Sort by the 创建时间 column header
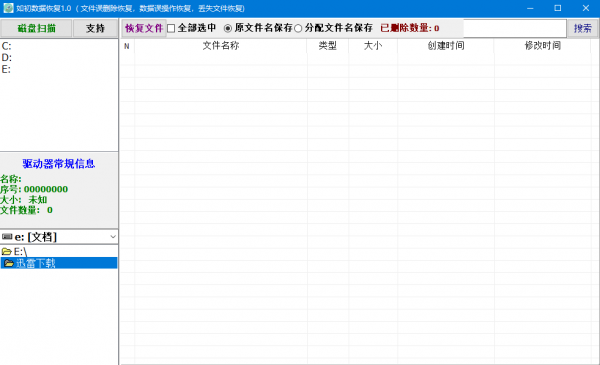This screenshot has width=600, height=365. (446, 46)
